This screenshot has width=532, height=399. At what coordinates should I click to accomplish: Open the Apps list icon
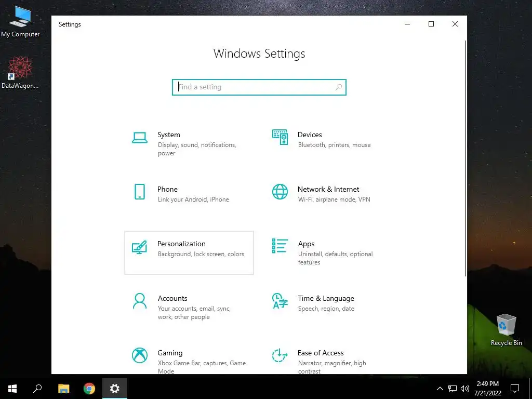click(x=280, y=246)
